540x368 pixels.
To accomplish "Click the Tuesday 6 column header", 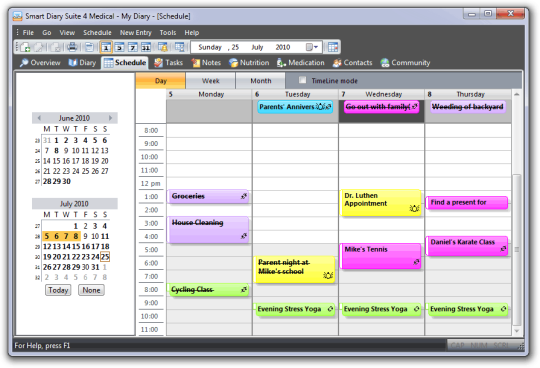I will coord(295,94).
